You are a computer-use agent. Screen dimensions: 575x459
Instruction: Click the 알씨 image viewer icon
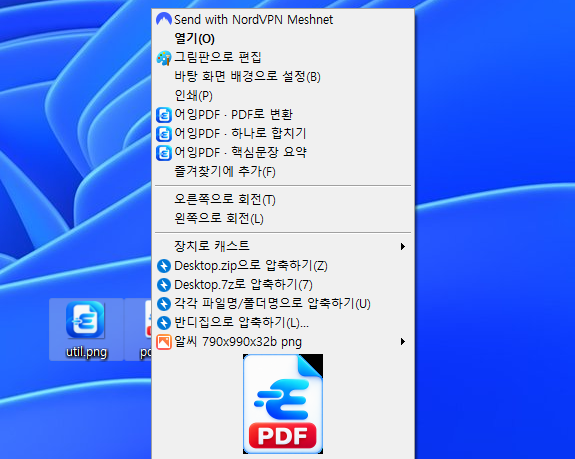coord(164,342)
